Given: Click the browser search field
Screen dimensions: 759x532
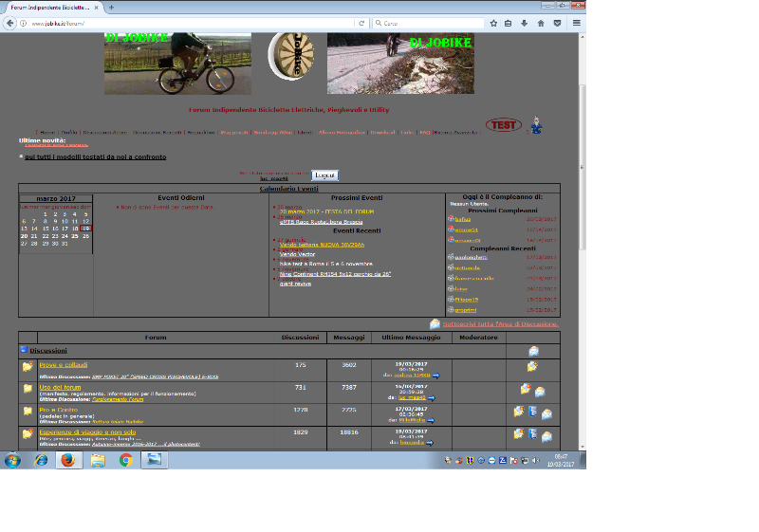Looking at the screenshot, I should tap(429, 23).
